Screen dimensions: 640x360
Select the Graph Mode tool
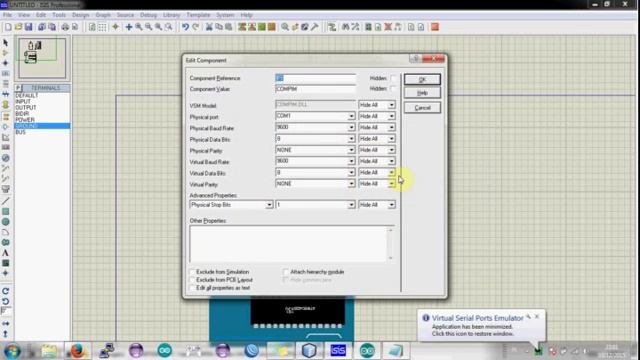click(6, 137)
